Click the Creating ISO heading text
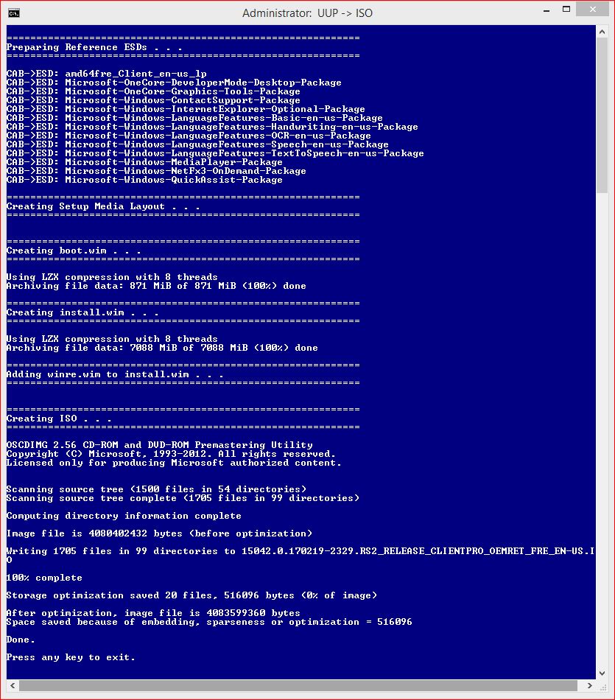 58,419
